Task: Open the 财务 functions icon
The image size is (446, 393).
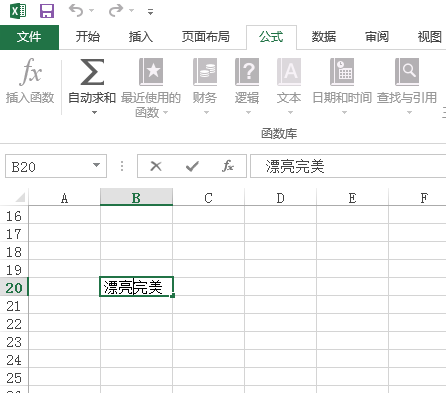Action: pyautogui.click(x=205, y=72)
